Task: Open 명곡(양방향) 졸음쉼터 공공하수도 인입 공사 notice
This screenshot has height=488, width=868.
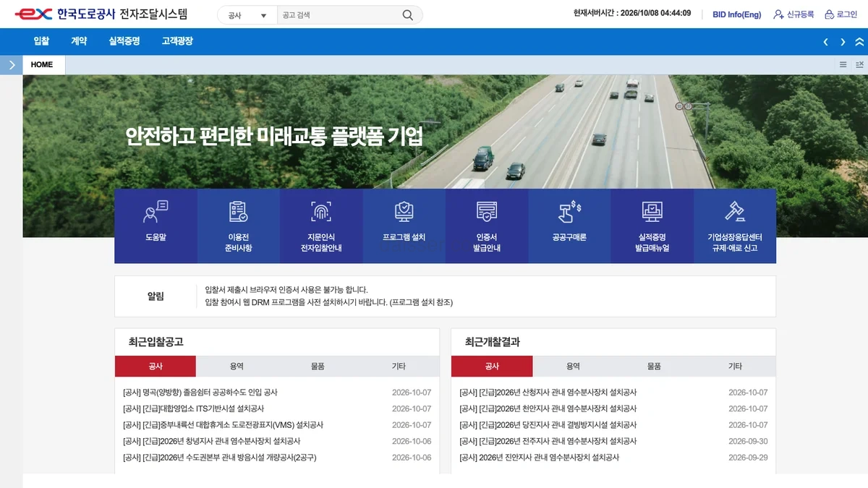Action: point(200,393)
